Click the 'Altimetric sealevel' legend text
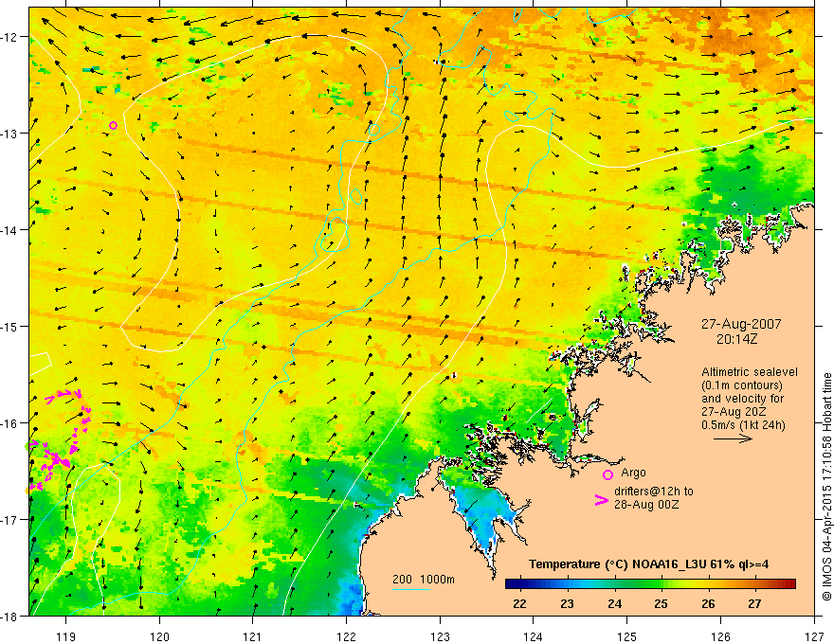The width and height of the screenshot is (834, 644). tap(750, 372)
